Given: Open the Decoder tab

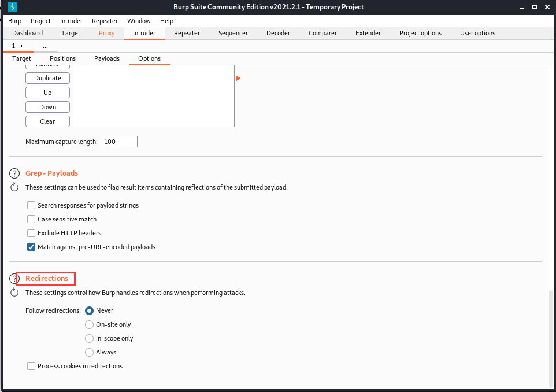Looking at the screenshot, I should click(278, 33).
